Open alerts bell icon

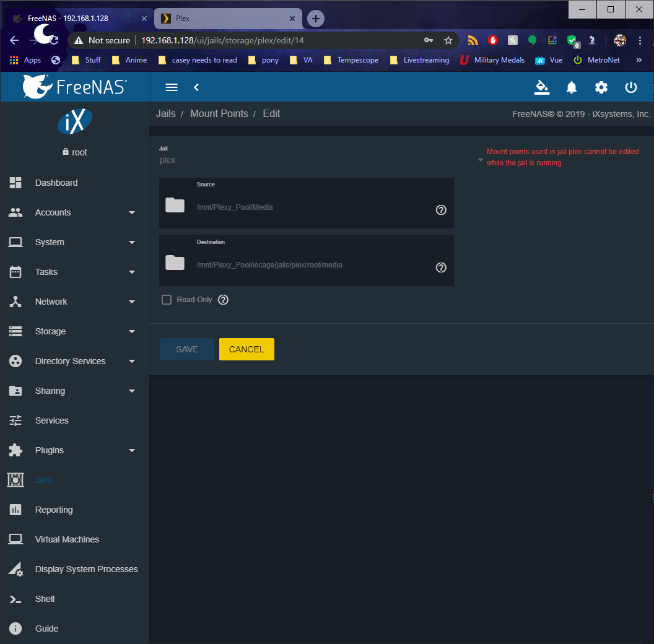point(572,87)
